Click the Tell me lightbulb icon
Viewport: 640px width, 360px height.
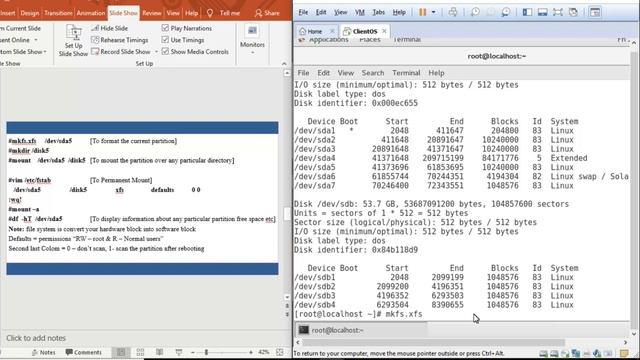pyautogui.click(x=210, y=13)
